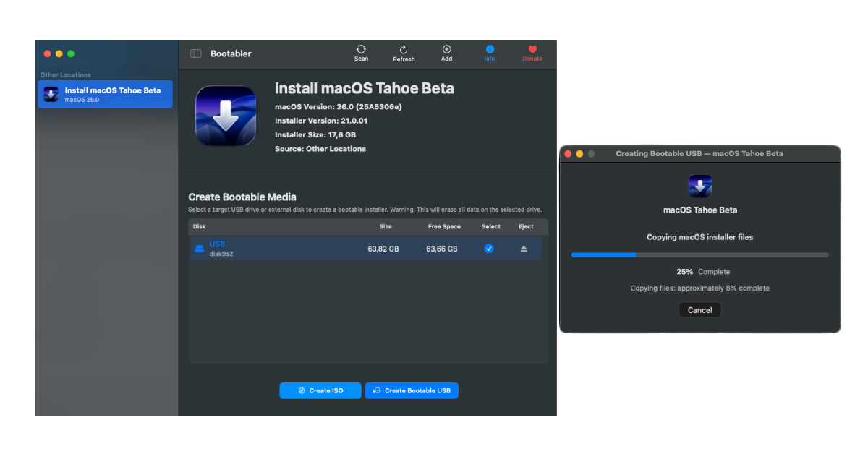This screenshot has width=868, height=459.
Task: Click the Create ISO button
Action: tap(320, 390)
